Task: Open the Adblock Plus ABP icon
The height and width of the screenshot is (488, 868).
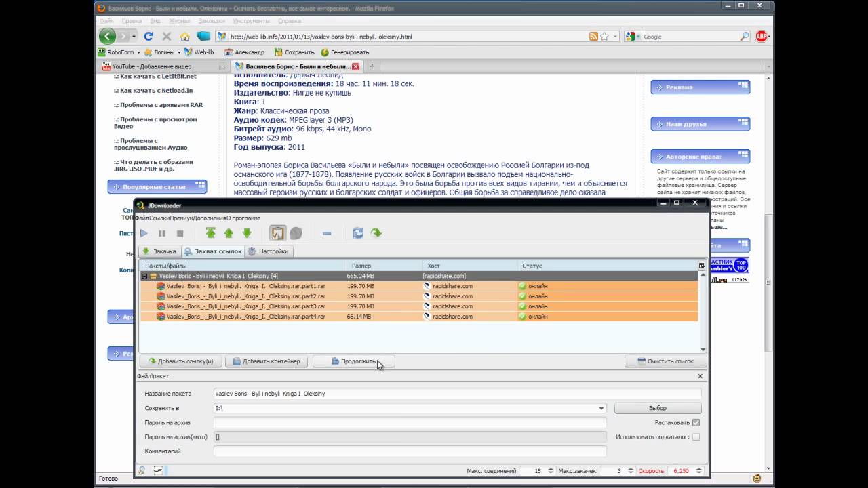Action: (x=762, y=37)
